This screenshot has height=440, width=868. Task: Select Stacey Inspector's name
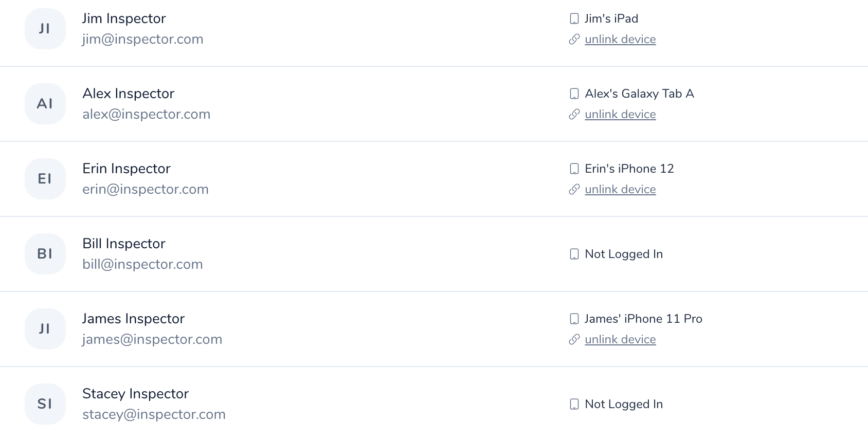(135, 394)
